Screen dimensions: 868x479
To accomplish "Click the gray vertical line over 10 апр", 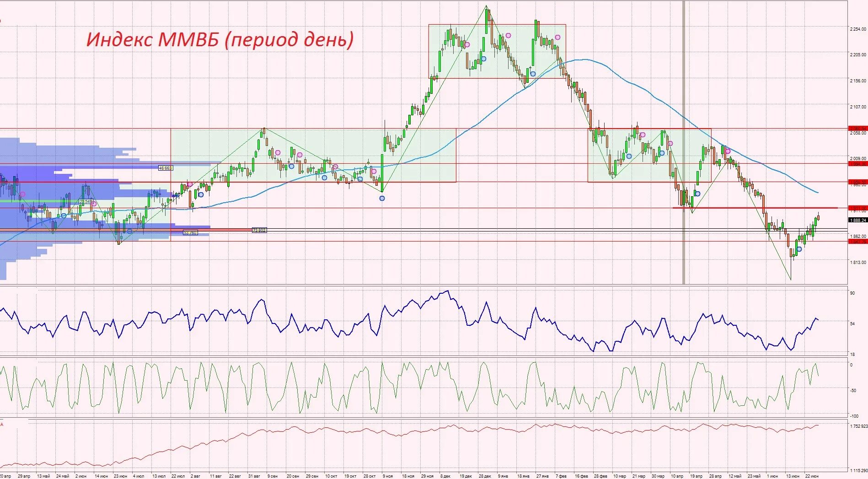I will click(684, 142).
